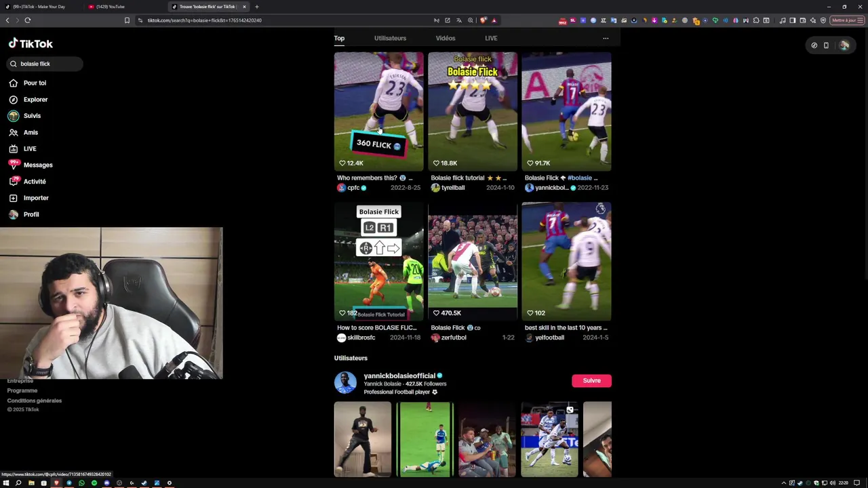Switch to the 'TikTok - Make Your Day' browser tab
Image resolution: width=868 pixels, height=488 pixels.
[41, 7]
